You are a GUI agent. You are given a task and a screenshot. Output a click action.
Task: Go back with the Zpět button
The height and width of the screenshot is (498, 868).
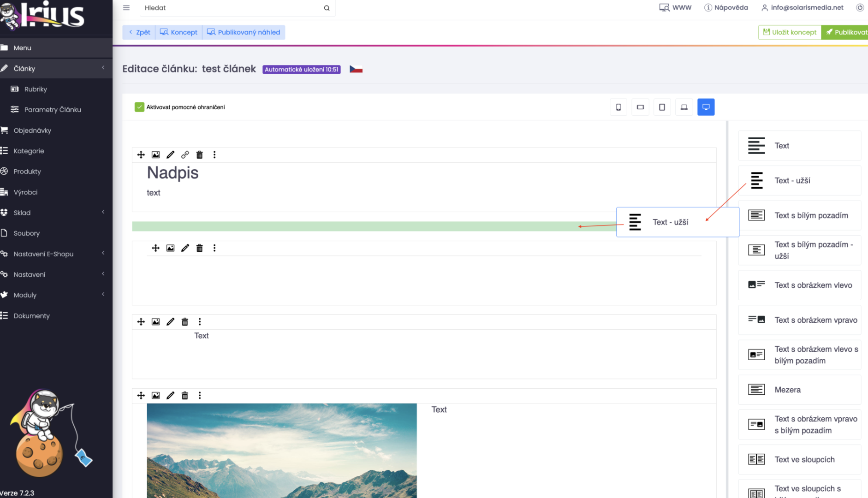[x=139, y=32]
